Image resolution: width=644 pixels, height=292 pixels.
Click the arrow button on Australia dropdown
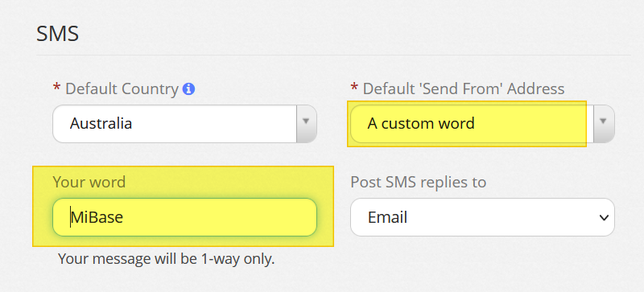click(x=307, y=124)
